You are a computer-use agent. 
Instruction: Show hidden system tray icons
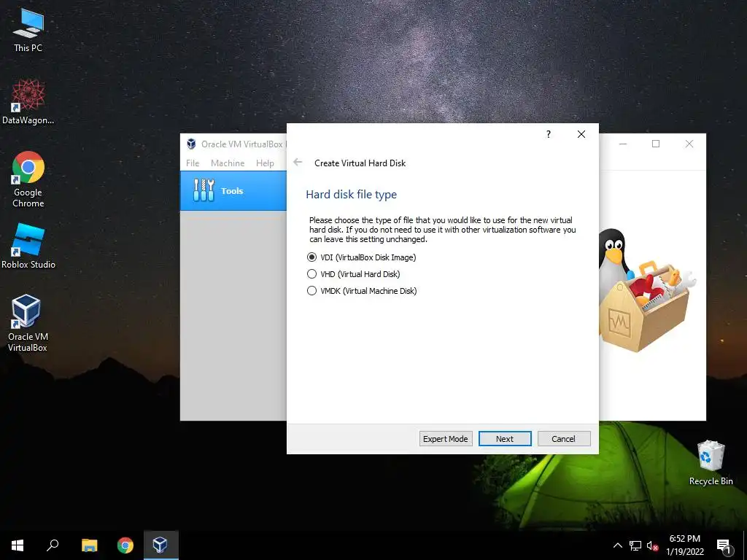[617, 545]
